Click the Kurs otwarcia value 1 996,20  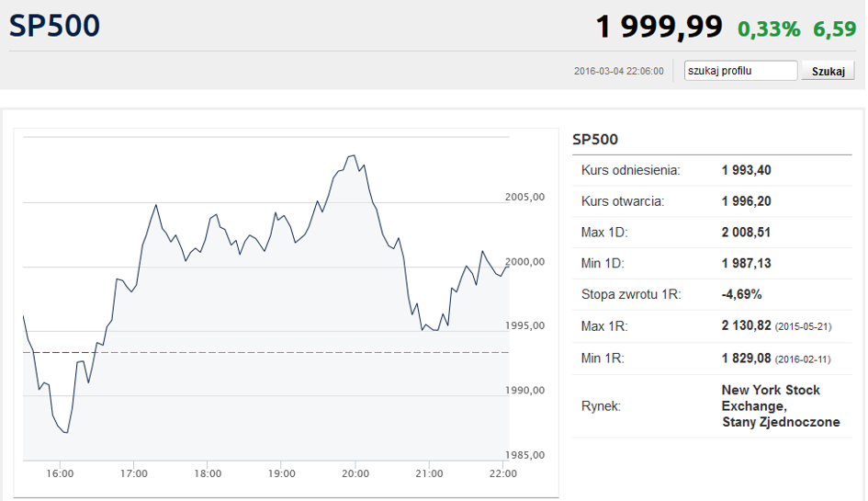tap(746, 201)
